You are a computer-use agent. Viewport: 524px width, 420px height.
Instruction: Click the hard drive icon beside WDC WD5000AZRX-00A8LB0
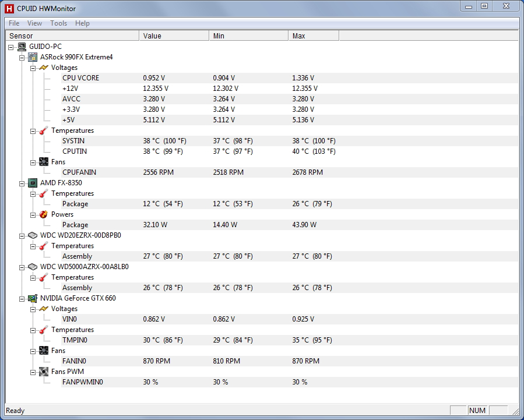33,267
